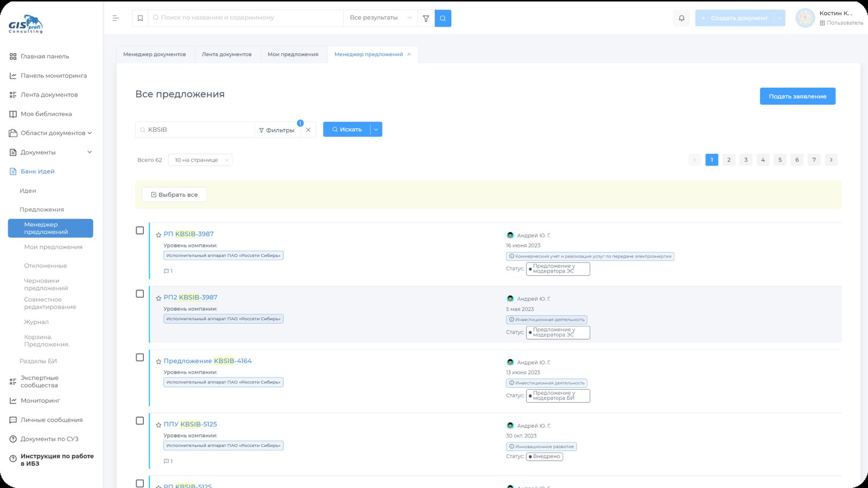Viewport: 868px width, 488px height.
Task: Click the GIS profi Consulting logo
Action: [25, 24]
